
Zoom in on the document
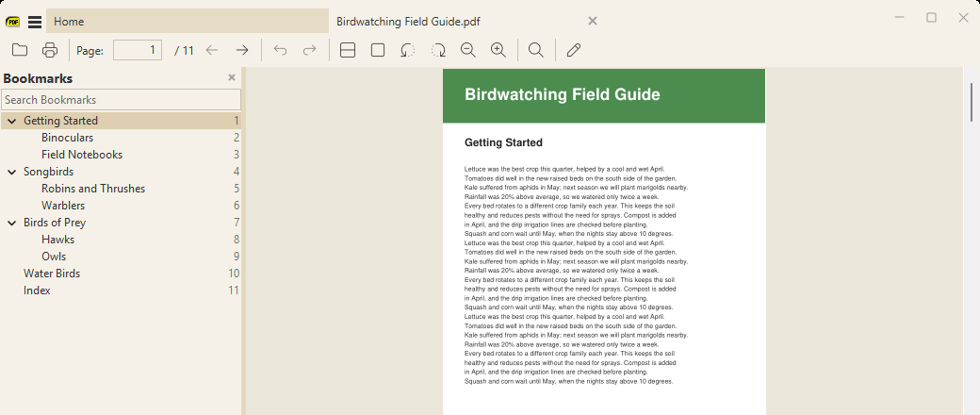(498, 50)
